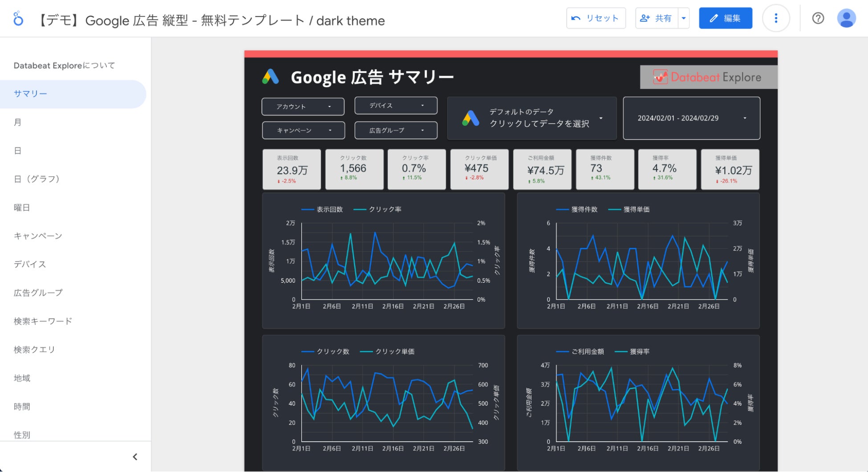
Task: Click the 表示回数 legend entry in chart
Action: 322,209
